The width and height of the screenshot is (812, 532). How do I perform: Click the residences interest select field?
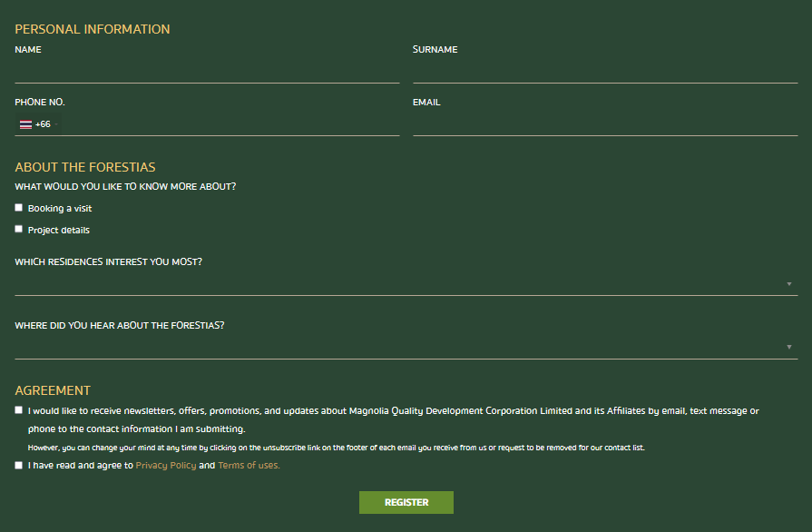(x=406, y=284)
